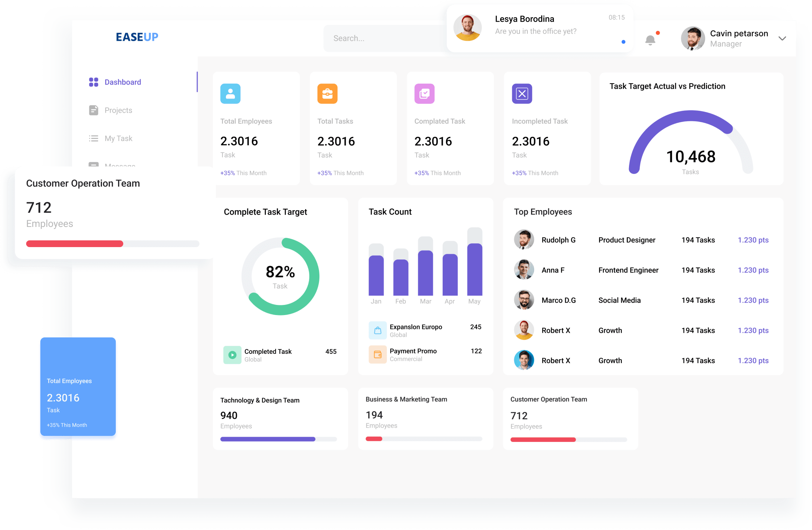
Task: Open the My Task menu item
Action: (118, 138)
